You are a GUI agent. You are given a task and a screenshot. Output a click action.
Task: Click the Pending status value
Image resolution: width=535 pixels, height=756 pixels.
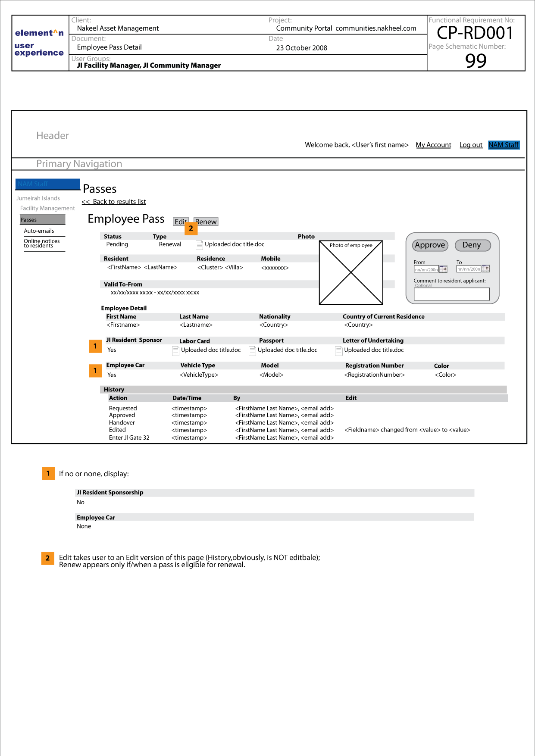(x=117, y=244)
